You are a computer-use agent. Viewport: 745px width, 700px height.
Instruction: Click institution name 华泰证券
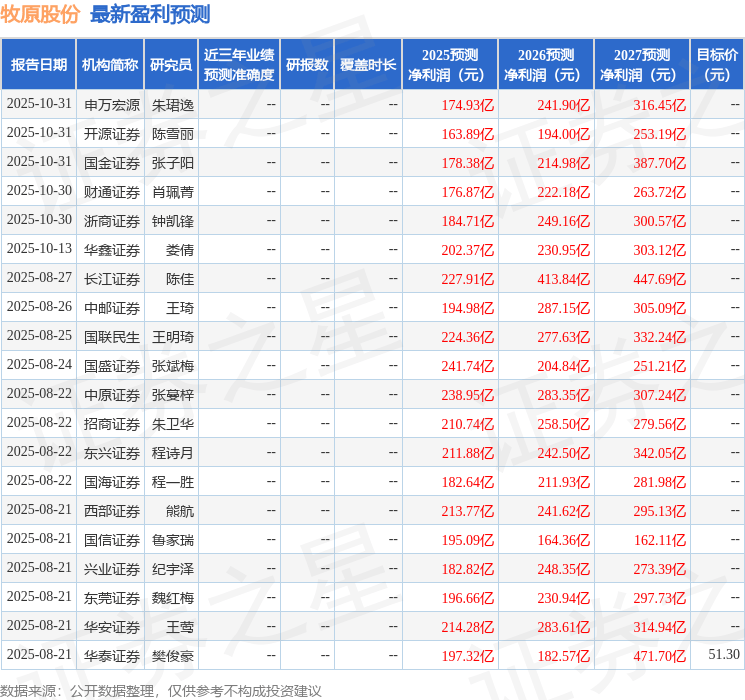click(112, 656)
